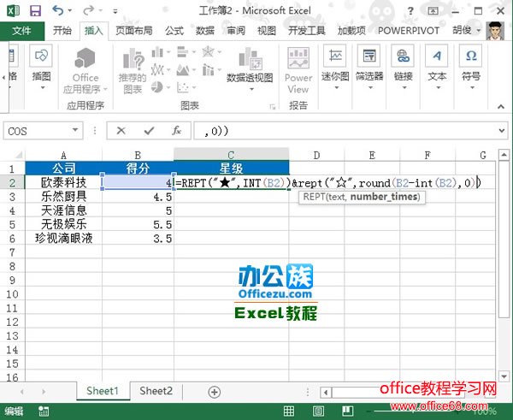Open Ribbon Display Options icon
513x420 pixels.
click(x=433, y=11)
